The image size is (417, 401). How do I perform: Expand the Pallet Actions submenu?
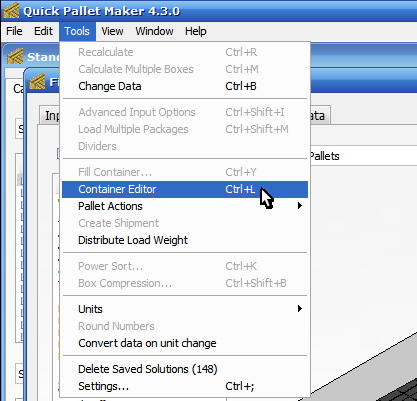(185, 206)
